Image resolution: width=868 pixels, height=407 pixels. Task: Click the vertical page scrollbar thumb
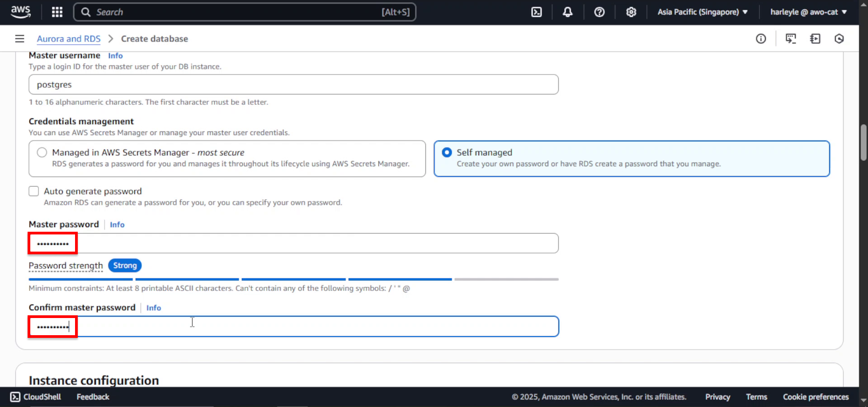pyautogui.click(x=863, y=142)
